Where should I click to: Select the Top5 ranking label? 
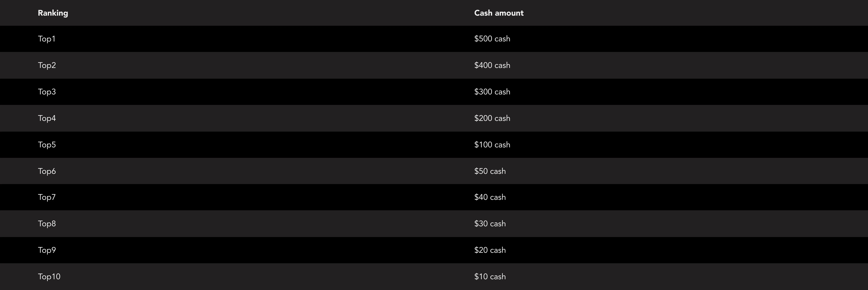47,145
